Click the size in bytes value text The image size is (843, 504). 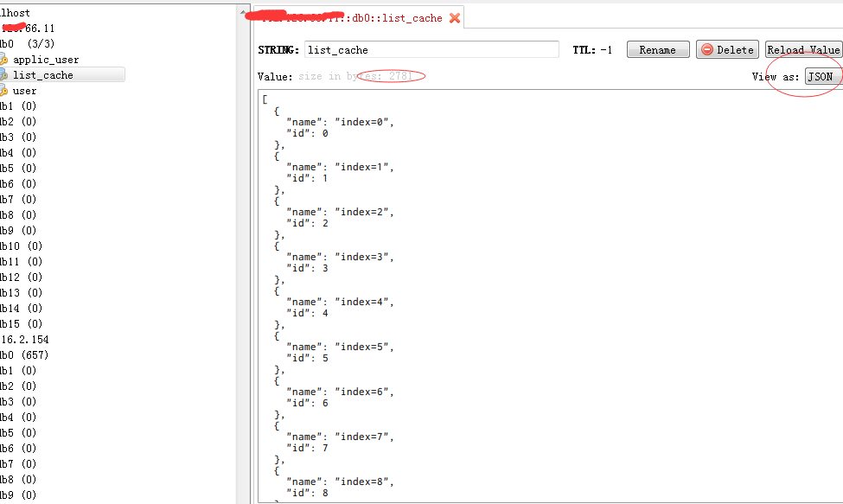click(x=355, y=76)
